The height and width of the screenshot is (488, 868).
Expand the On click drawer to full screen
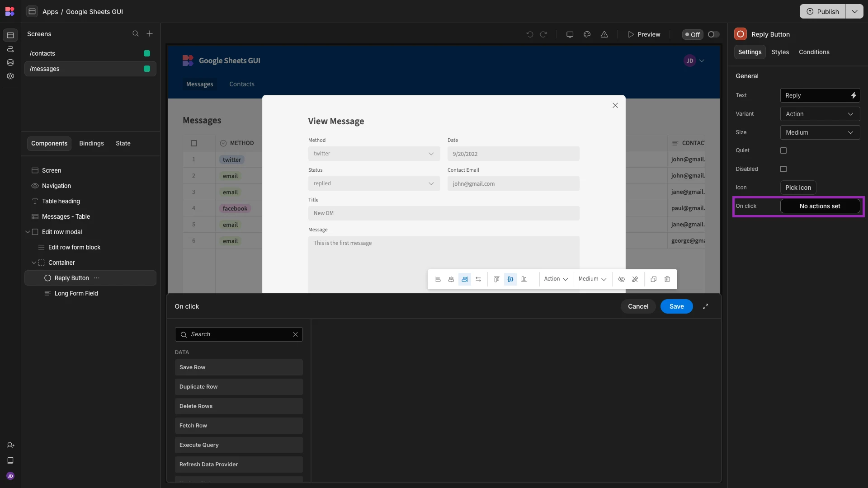pos(706,306)
